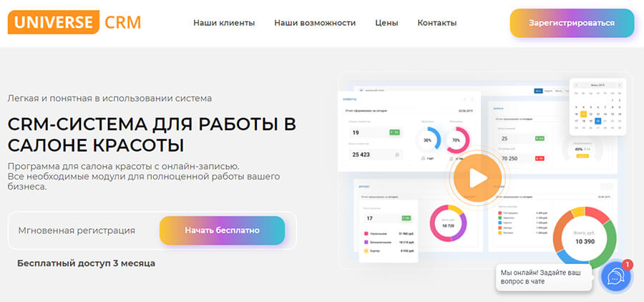The width and height of the screenshot is (644, 302).
Task: Click the calendar widget in dashboard preview
Action: (x=597, y=107)
